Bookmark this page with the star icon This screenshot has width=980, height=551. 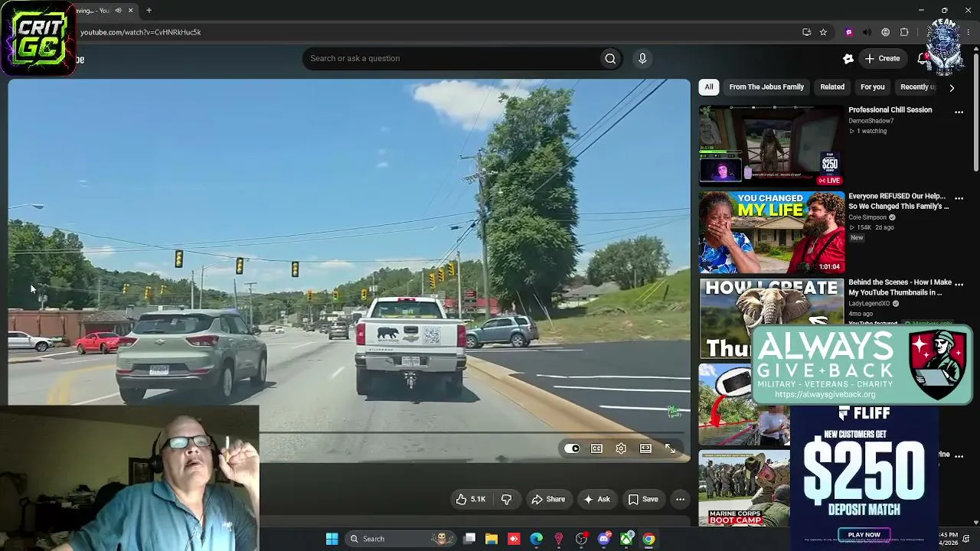tap(823, 32)
